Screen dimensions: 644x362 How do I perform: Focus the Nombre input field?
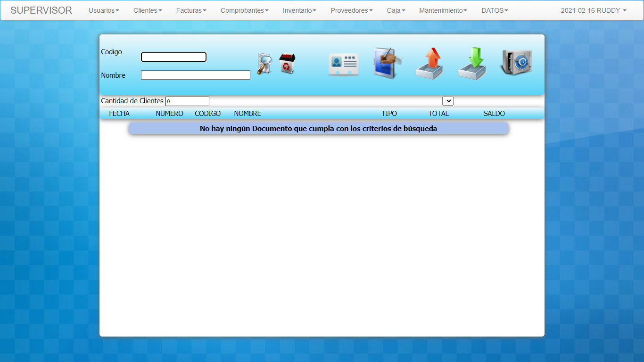coord(195,75)
